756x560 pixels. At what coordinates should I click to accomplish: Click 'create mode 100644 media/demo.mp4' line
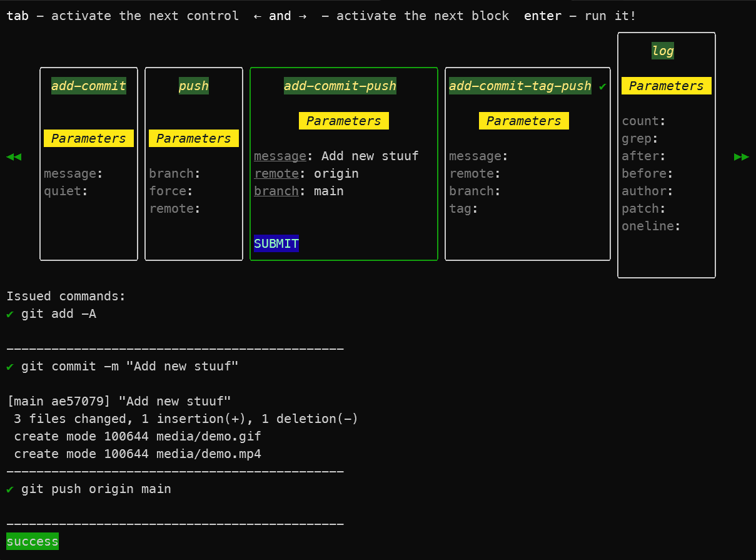(x=138, y=454)
